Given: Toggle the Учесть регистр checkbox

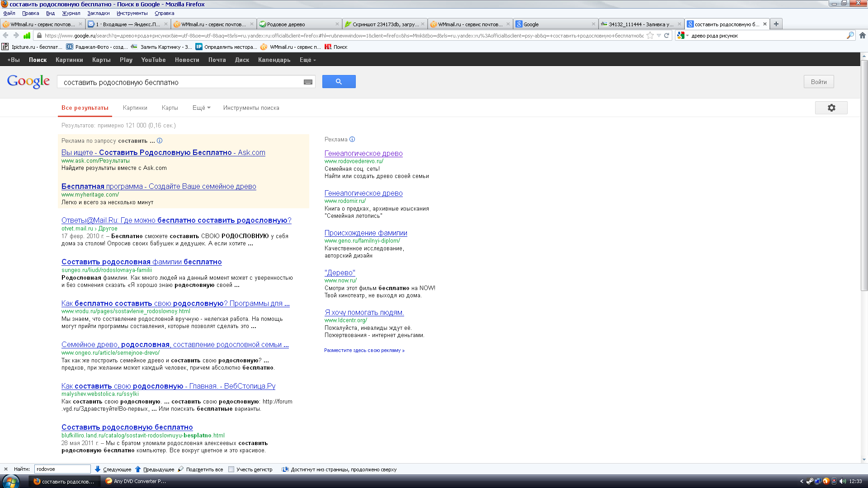Looking at the screenshot, I should [x=231, y=469].
